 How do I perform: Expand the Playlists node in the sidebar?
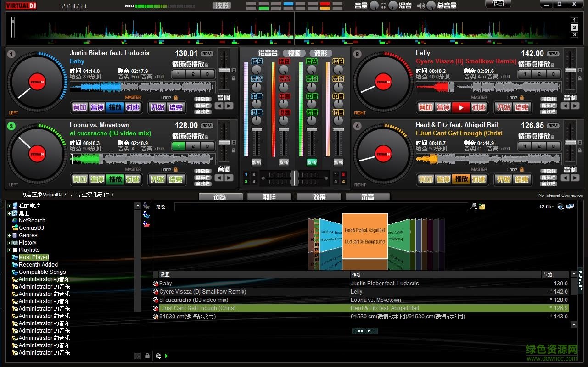pos(9,250)
